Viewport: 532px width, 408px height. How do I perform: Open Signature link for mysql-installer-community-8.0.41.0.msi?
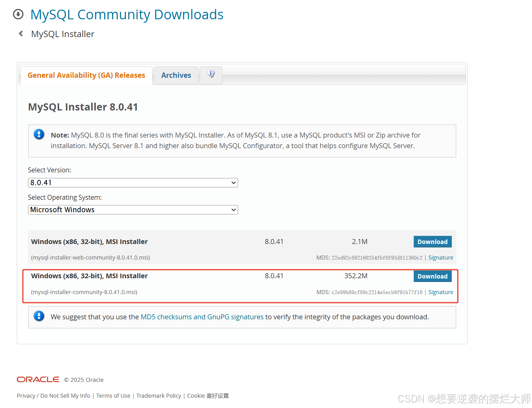click(441, 292)
